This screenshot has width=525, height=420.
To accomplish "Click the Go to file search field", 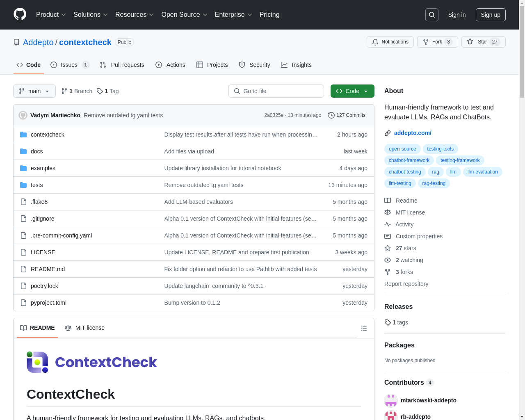I will coord(276,91).
